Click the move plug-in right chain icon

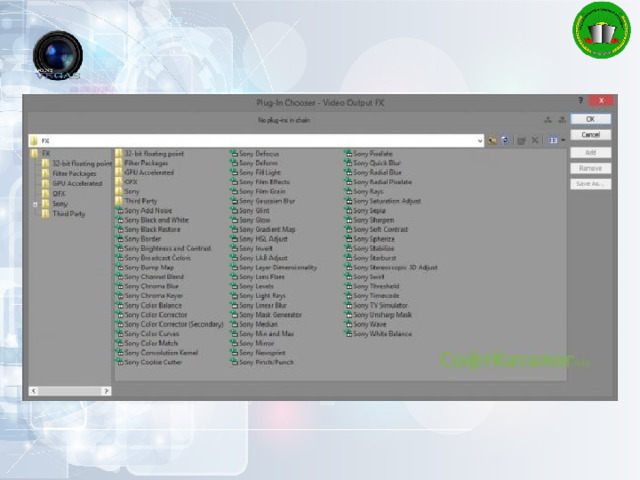coord(562,120)
